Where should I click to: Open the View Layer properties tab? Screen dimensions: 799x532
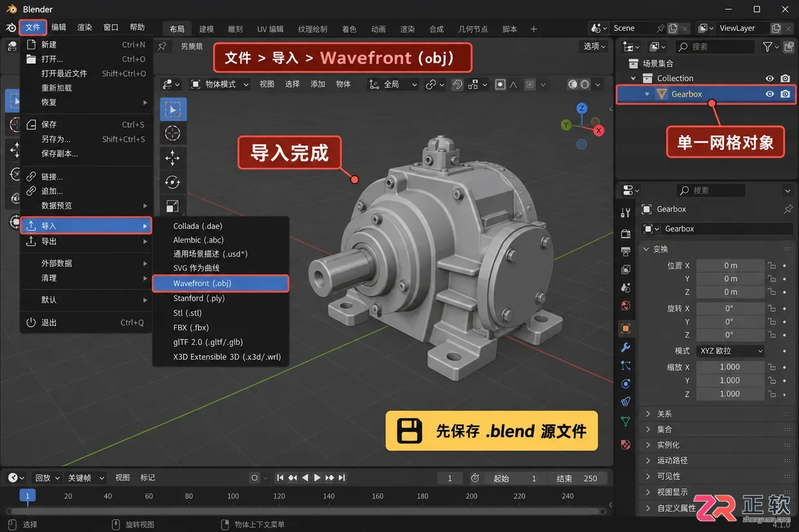625,270
